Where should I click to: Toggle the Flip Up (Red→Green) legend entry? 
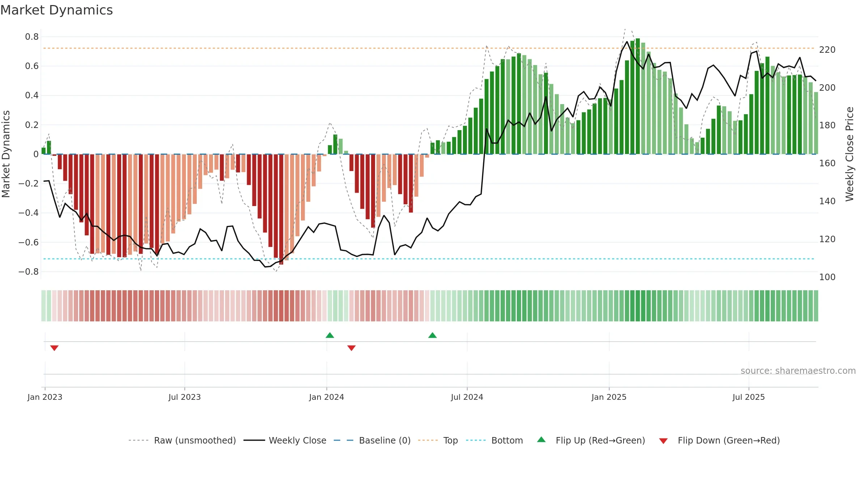click(591, 440)
